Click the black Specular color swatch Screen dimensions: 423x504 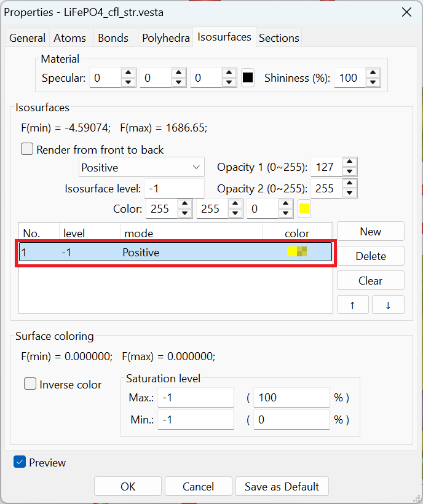click(x=248, y=78)
